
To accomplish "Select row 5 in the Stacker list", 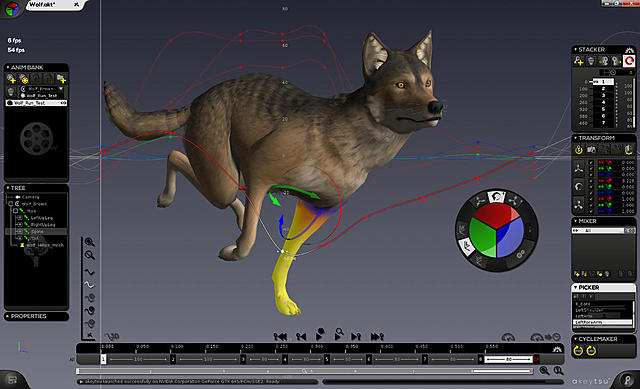I will 603,109.
